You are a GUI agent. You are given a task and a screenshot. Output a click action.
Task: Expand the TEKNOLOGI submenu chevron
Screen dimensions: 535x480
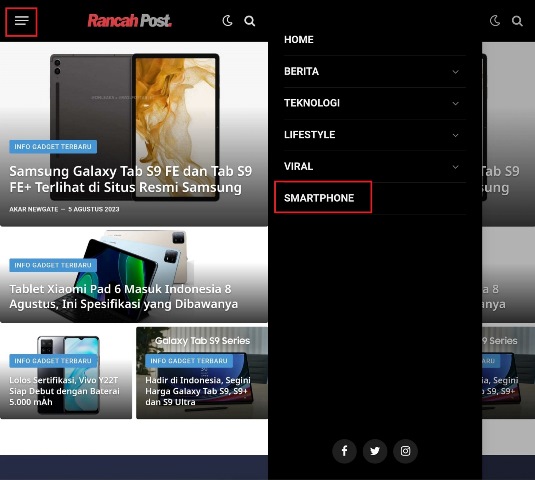pyautogui.click(x=455, y=103)
